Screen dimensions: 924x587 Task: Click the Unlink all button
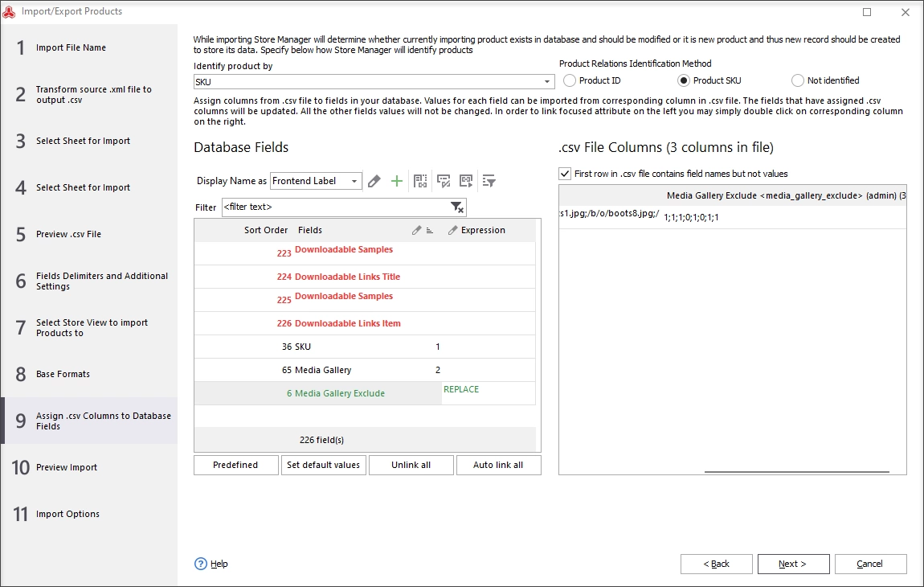coord(411,465)
